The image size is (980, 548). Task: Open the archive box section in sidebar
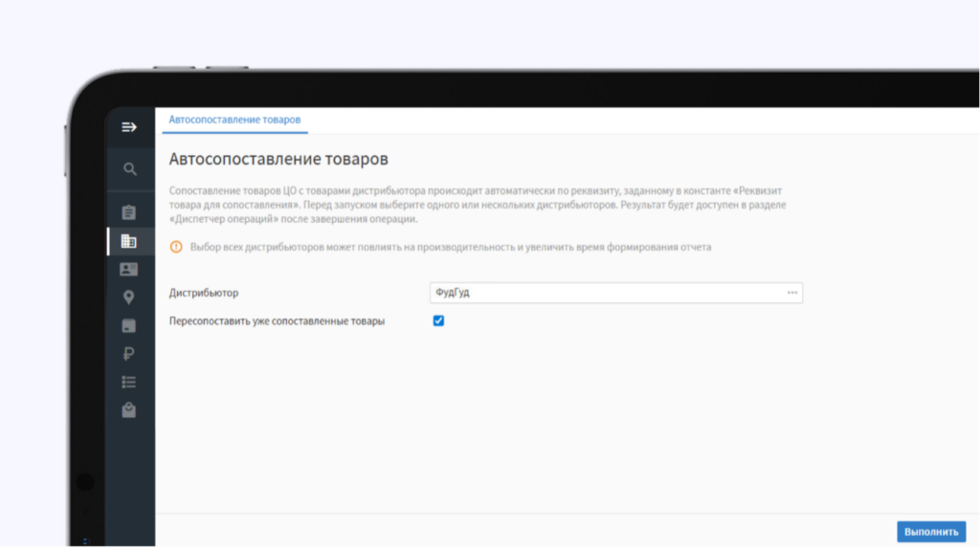click(x=129, y=325)
